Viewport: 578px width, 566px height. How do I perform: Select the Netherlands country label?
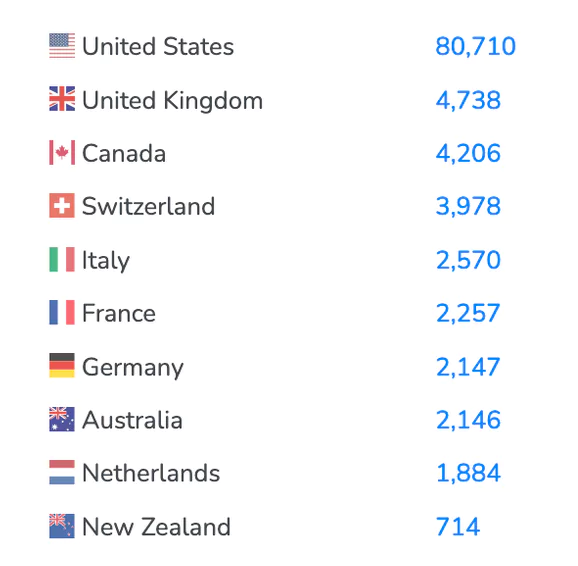coord(151,473)
